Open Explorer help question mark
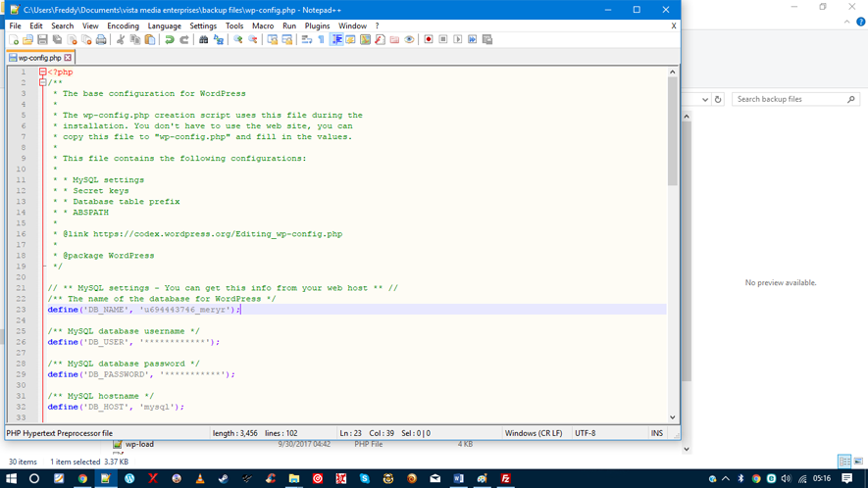The image size is (868, 488). (x=861, y=23)
